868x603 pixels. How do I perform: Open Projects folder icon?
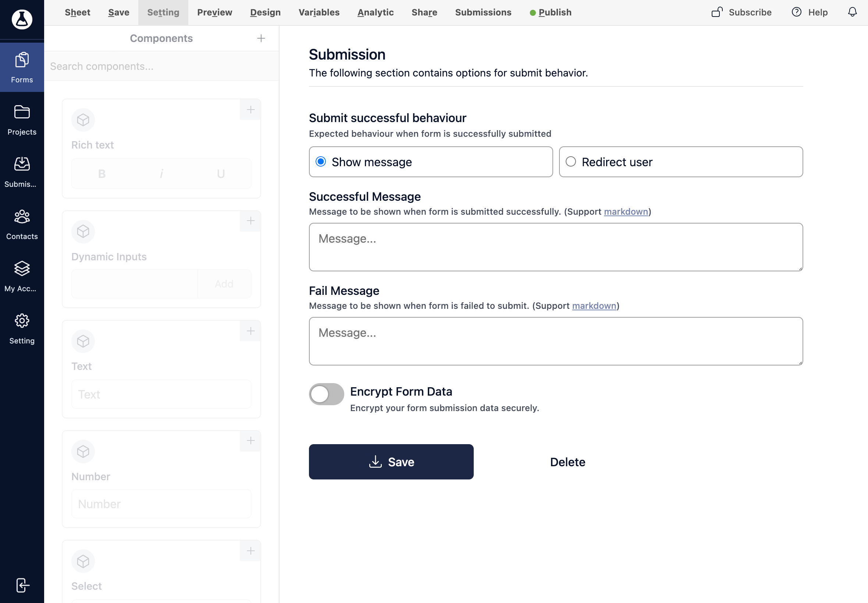[22, 112]
